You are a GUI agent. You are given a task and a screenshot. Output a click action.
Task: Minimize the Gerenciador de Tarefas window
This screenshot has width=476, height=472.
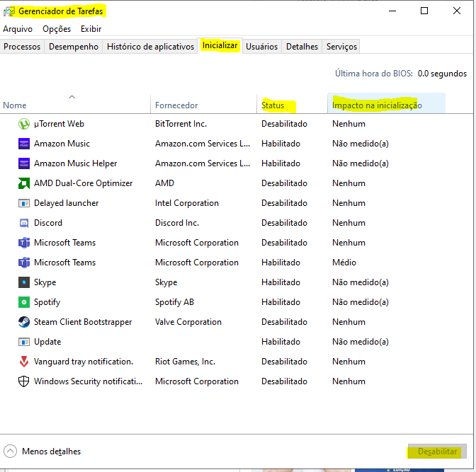point(392,11)
